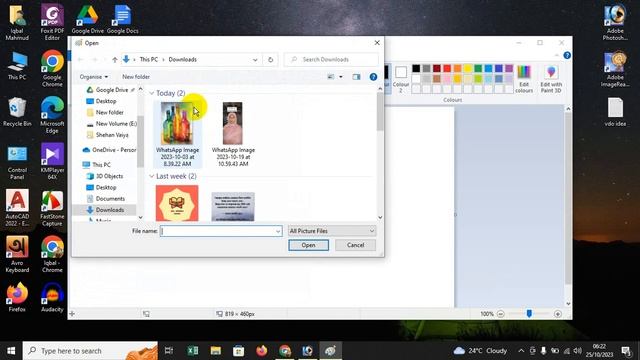Select This PC in navigation pane
This screenshot has width=640, height=360.
(x=96, y=164)
